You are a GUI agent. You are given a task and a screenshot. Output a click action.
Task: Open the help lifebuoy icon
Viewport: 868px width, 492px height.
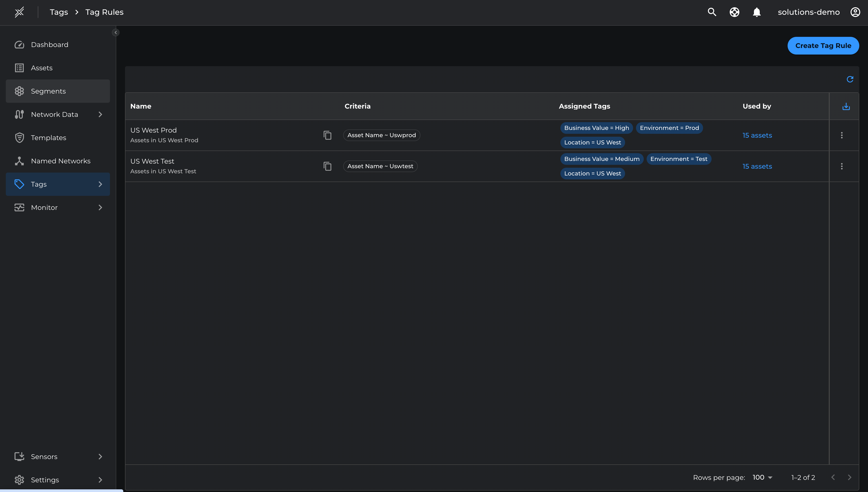coord(734,12)
